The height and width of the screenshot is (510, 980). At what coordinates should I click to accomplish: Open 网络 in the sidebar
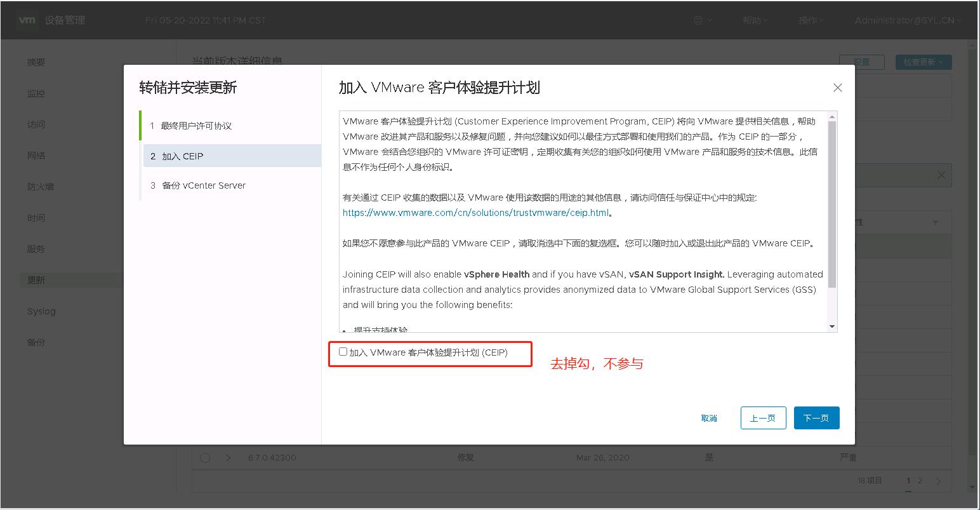[36, 156]
